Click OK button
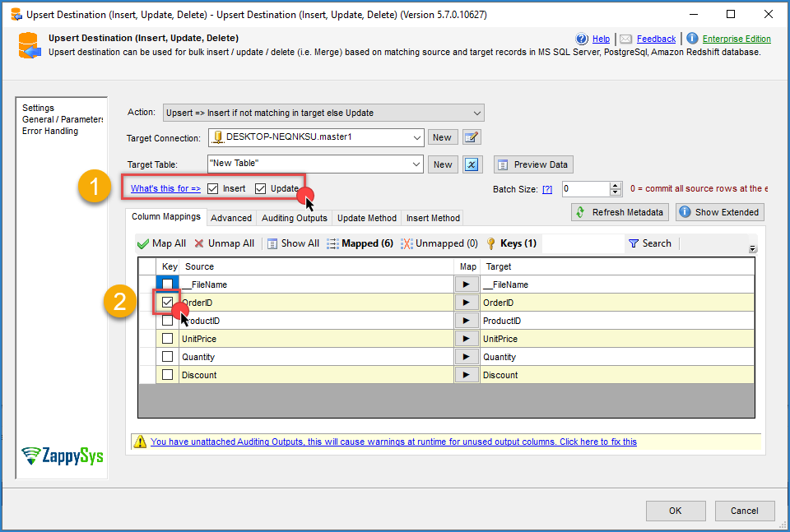The image size is (790, 532). (676, 511)
